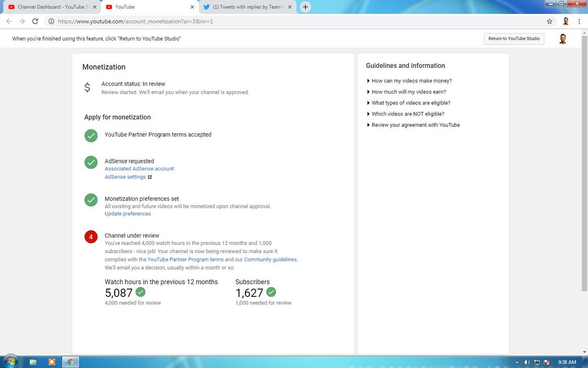
Task: Click the dollar sign account status icon
Action: point(87,87)
